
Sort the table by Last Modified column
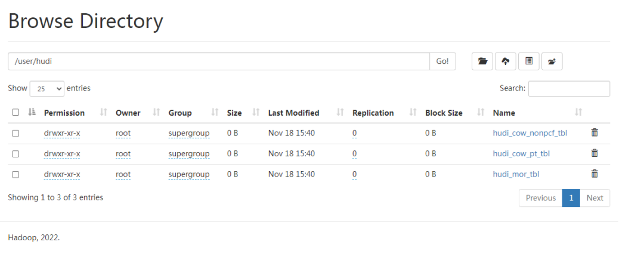pyautogui.click(x=293, y=113)
